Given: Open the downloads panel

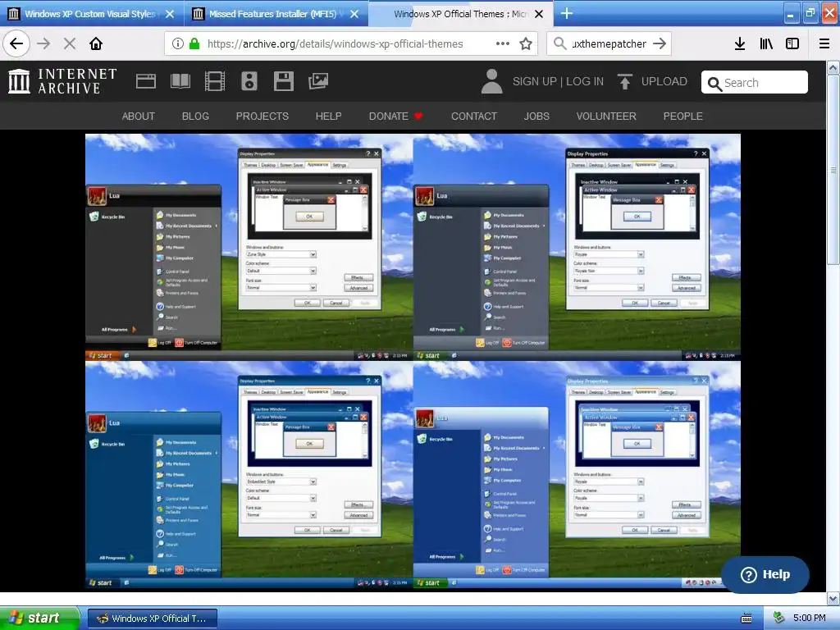Looking at the screenshot, I should tap(740, 44).
